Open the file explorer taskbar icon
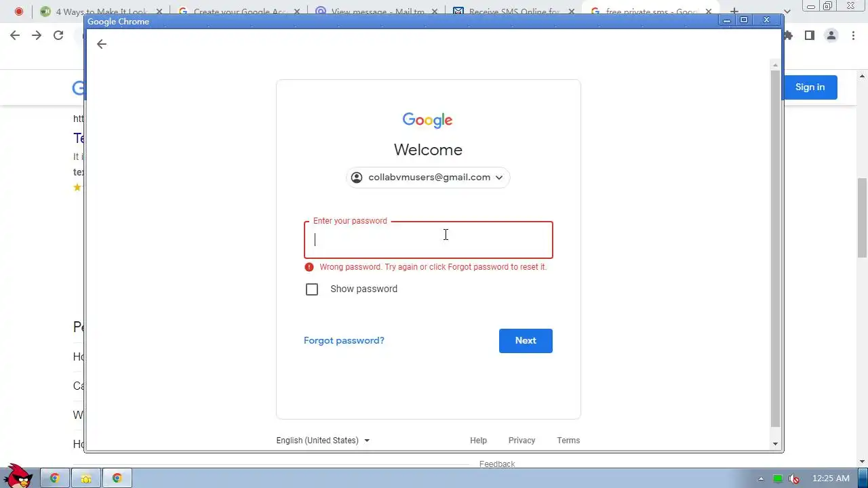 coord(86,479)
